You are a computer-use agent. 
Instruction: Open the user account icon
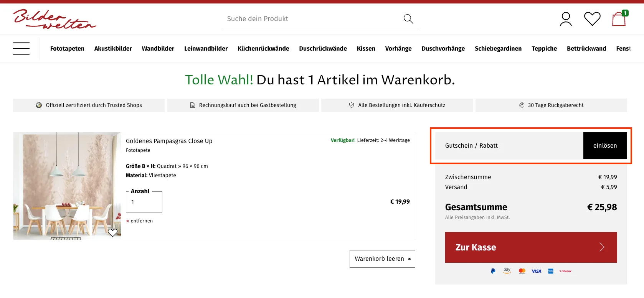coord(566,19)
